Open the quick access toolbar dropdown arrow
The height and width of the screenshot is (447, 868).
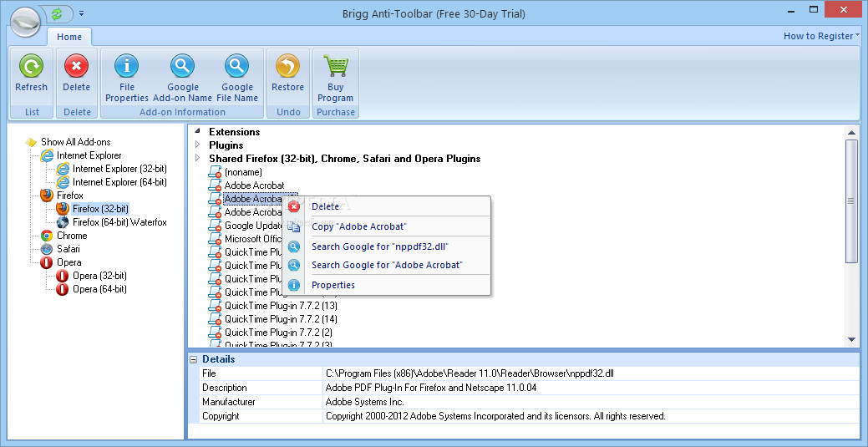[x=81, y=13]
